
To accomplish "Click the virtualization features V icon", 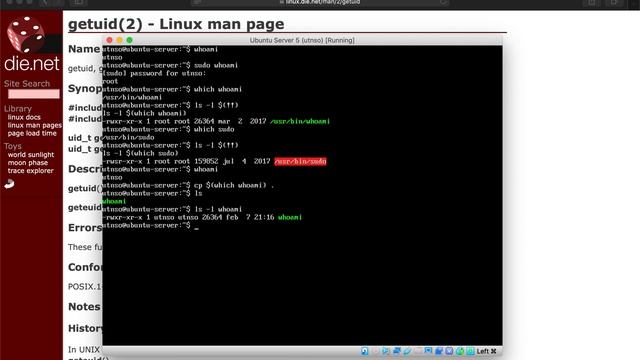I will point(449,351).
